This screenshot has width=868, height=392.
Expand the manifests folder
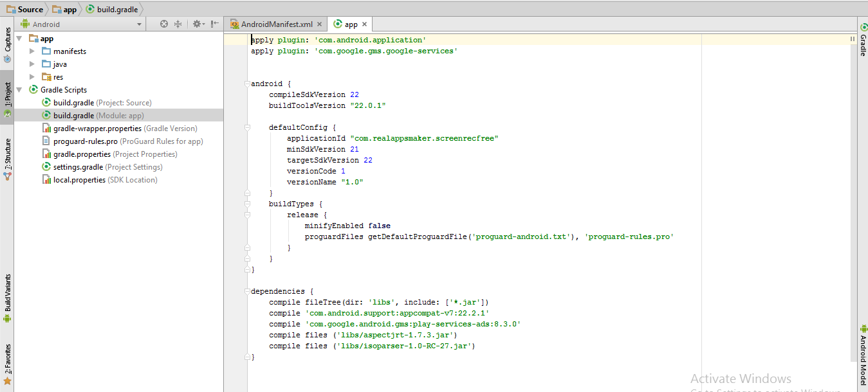click(x=32, y=51)
